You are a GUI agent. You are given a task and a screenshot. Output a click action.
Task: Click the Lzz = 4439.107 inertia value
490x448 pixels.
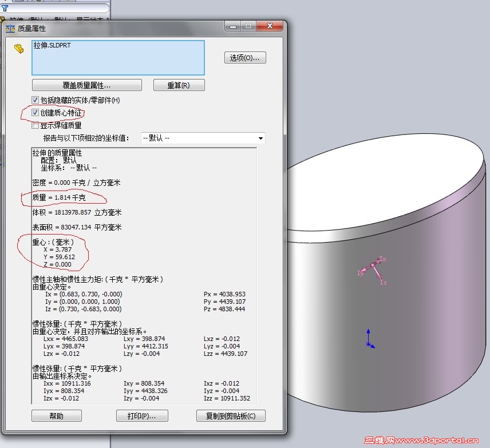pos(226,354)
